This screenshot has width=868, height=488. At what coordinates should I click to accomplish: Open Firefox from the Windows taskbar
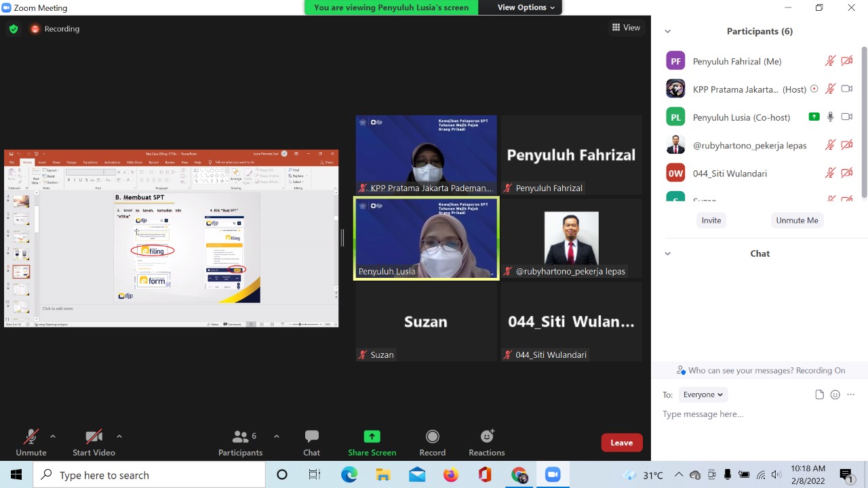451,475
